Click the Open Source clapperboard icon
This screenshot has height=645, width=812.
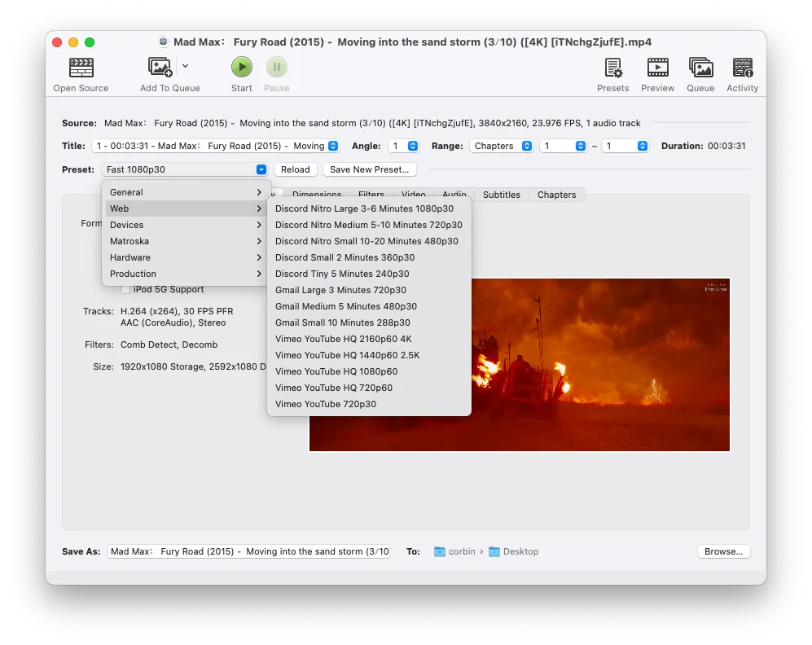pyautogui.click(x=81, y=68)
